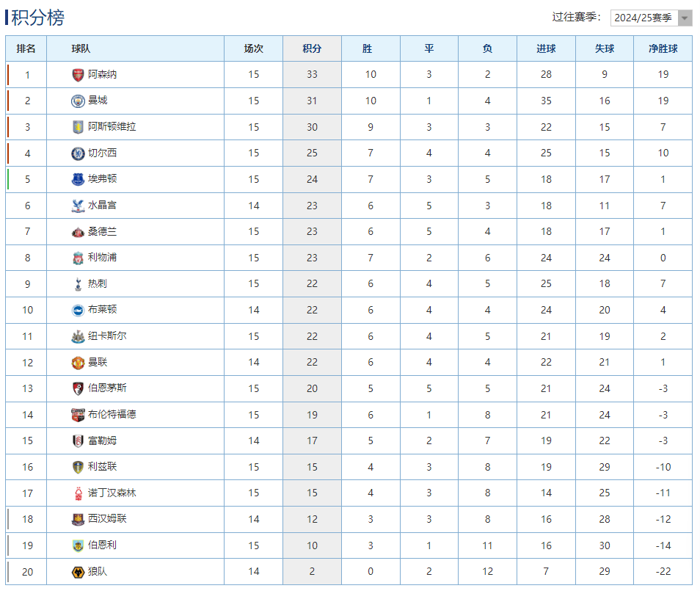Click the Liverpool crest icon

point(78,258)
